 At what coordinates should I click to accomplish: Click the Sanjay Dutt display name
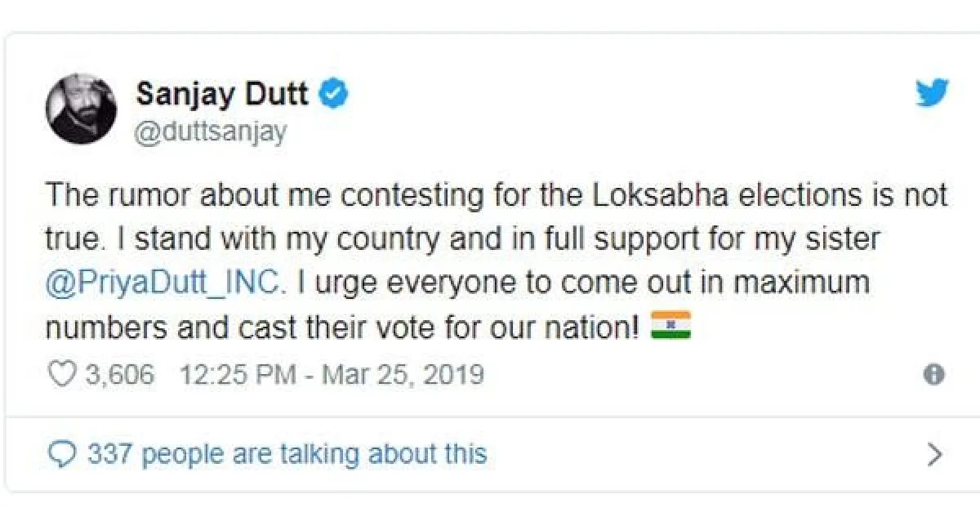222,94
